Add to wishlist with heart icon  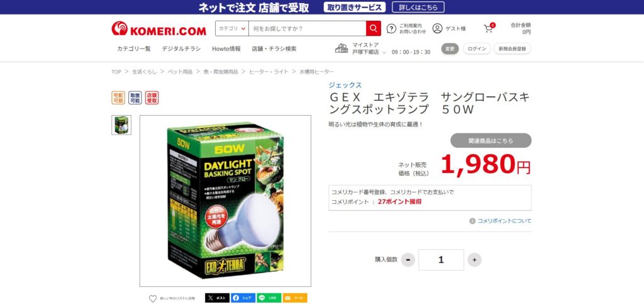[153, 299]
